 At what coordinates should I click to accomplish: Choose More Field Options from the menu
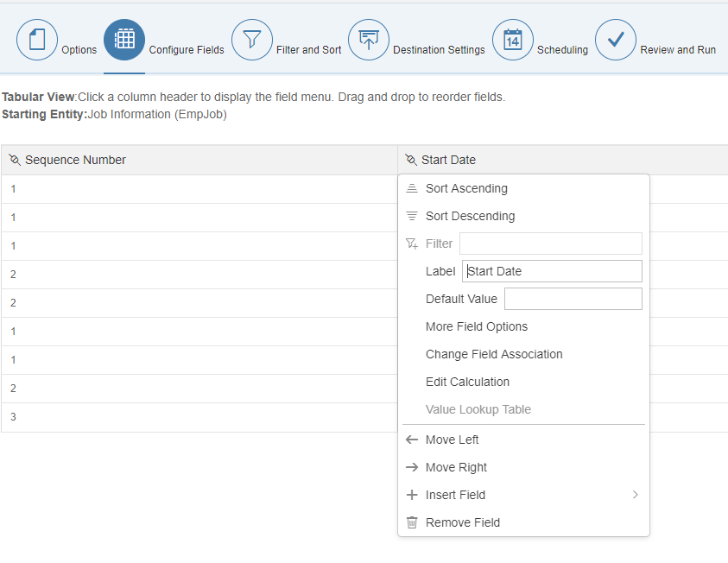coord(477,326)
